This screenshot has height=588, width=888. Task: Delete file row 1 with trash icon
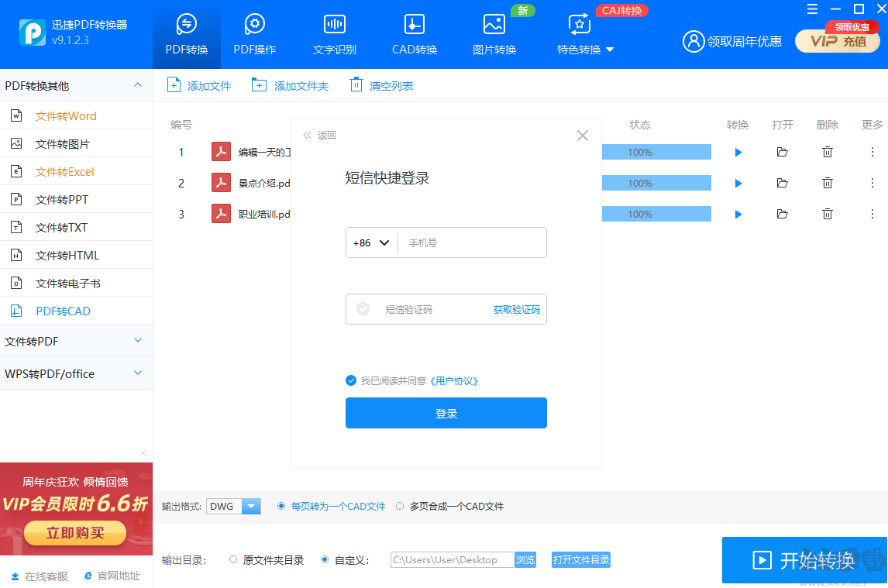click(x=828, y=152)
